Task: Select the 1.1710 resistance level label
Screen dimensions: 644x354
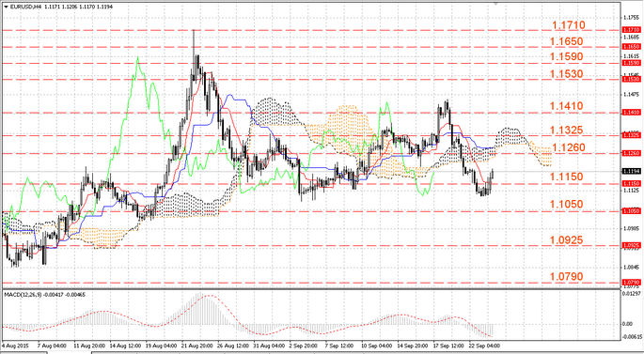Action: 569,25
